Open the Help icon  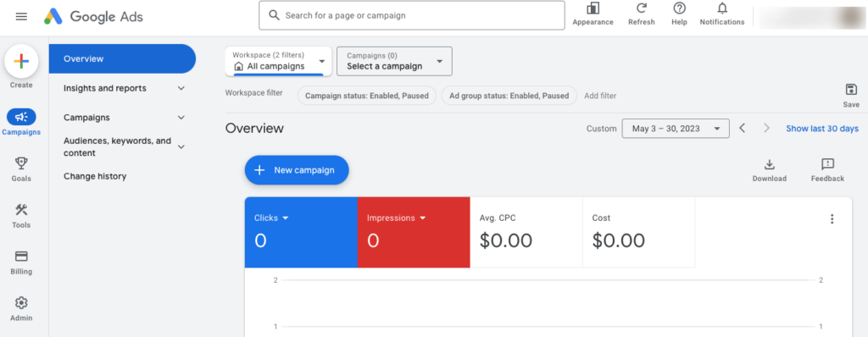point(679,14)
